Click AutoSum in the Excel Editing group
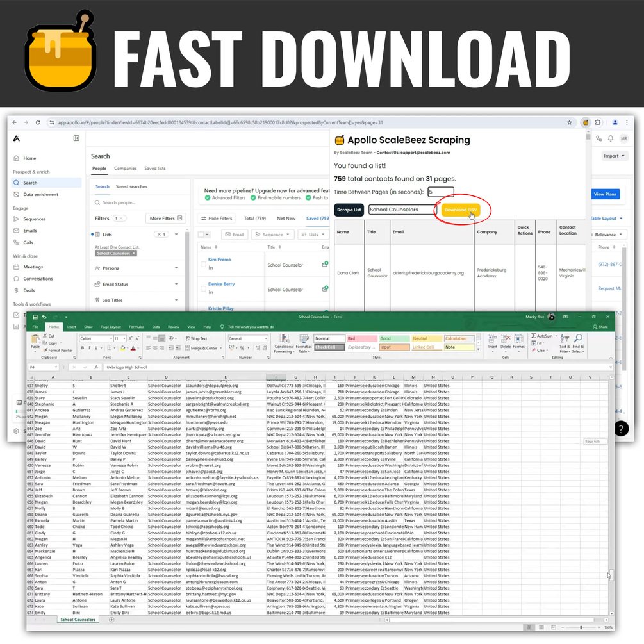This screenshot has height=644, width=644. pos(544,336)
